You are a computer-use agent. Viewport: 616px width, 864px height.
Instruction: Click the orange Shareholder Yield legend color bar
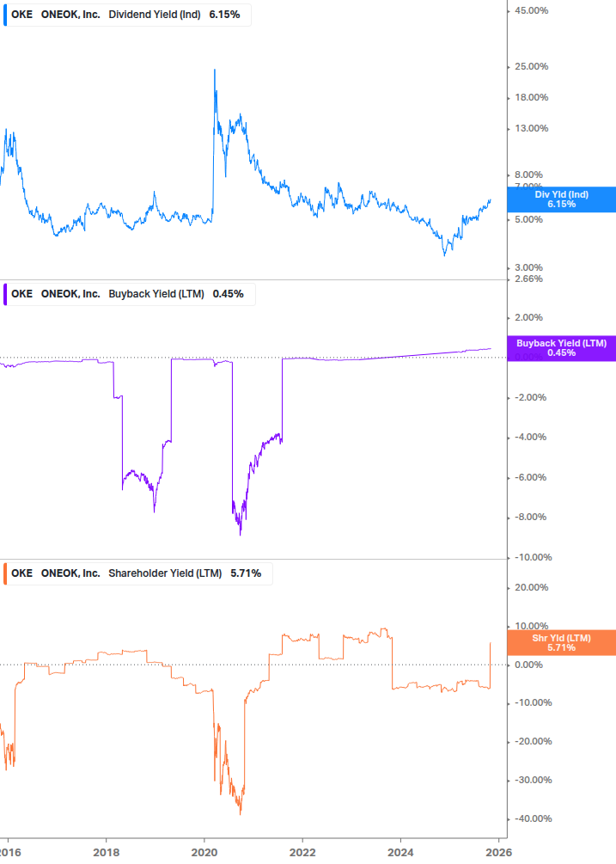click(x=5, y=573)
